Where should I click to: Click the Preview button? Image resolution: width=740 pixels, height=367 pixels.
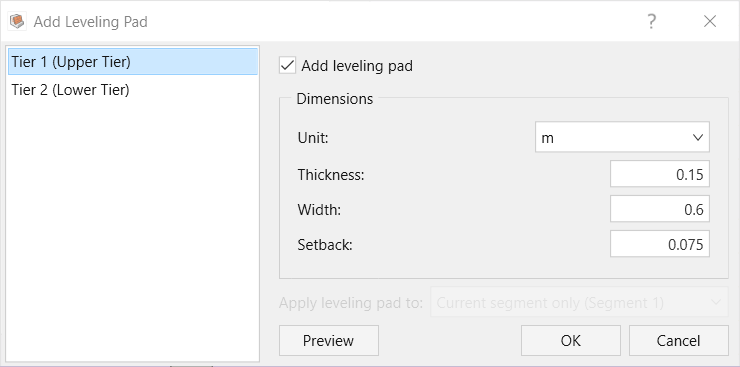(x=329, y=341)
